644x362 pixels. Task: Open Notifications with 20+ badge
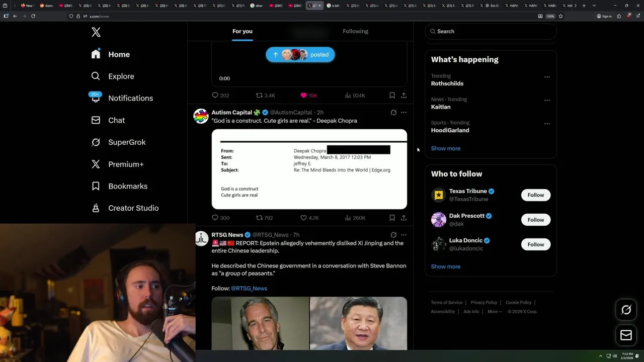tap(122, 98)
